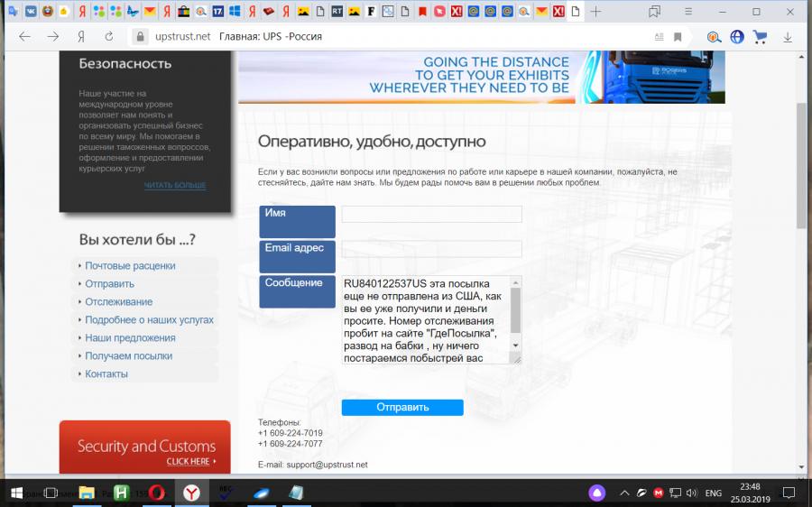Image resolution: width=812 pixels, height=507 pixels.
Task: Open the Opera browser from the taskbar
Action: click(157, 493)
